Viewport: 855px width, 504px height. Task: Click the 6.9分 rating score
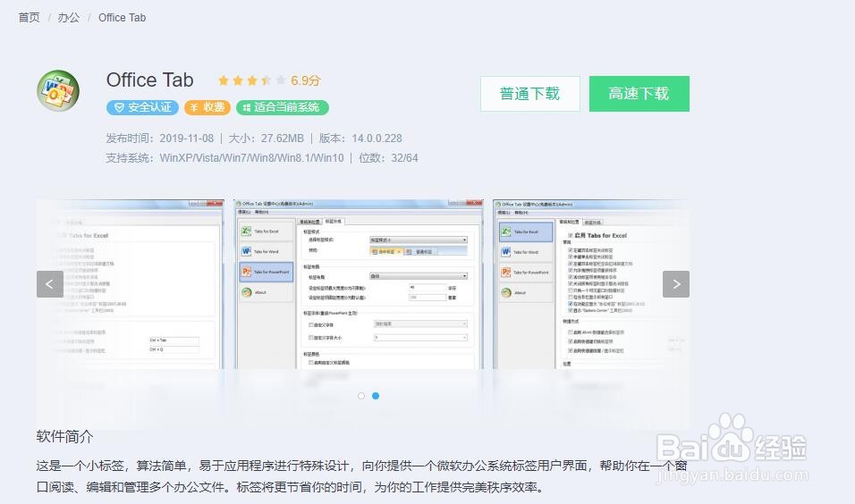[305, 80]
